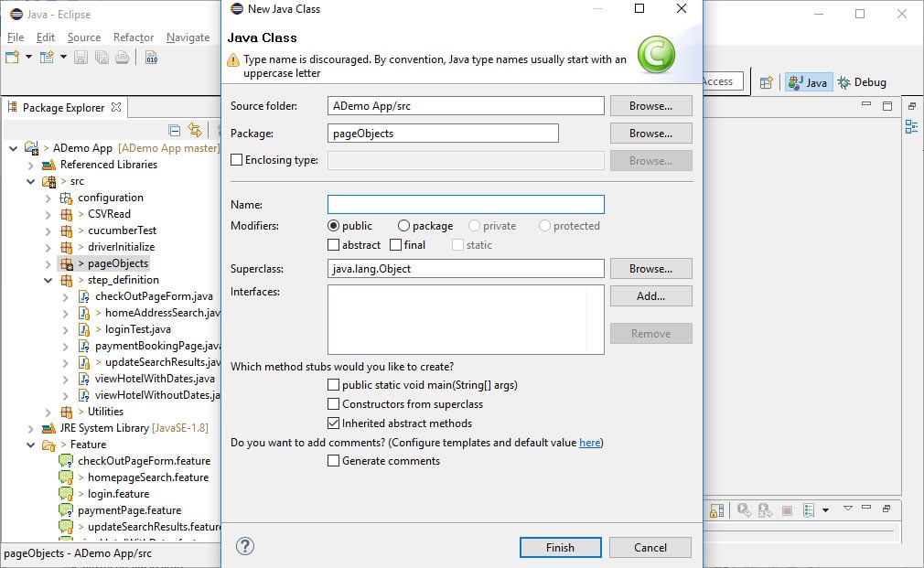The height and width of the screenshot is (568, 924).
Task: Click the Open Perspective icon
Action: tap(766, 82)
